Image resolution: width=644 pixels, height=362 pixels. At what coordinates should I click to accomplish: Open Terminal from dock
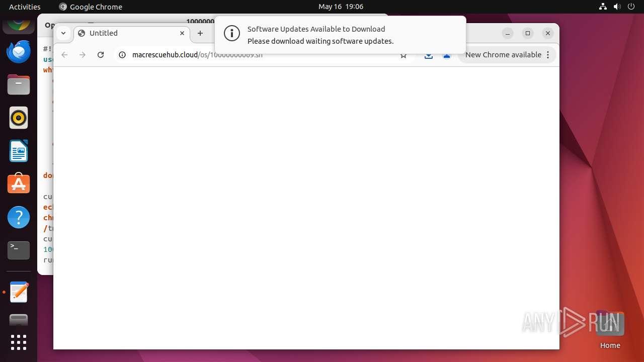[19, 250]
